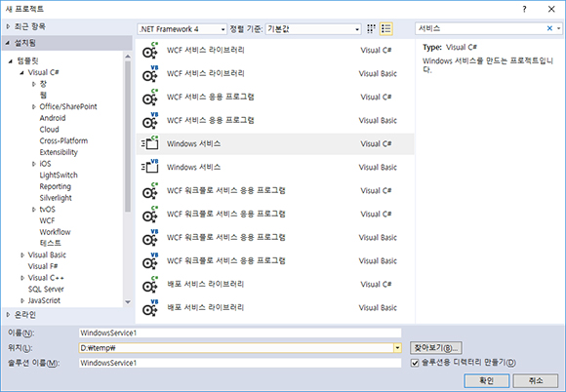Click the Visual Basic Windows 서비스 icon
The width and height of the screenshot is (566, 392).
pos(150,168)
